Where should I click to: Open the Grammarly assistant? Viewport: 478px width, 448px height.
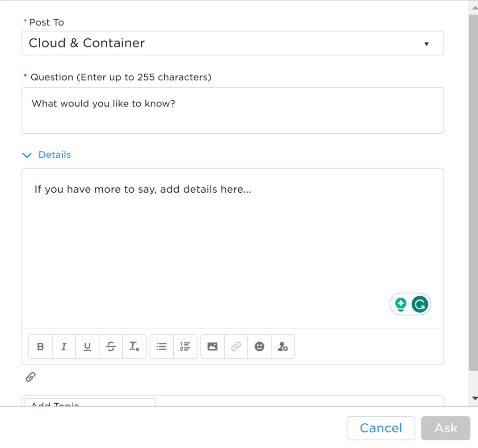coord(419,304)
